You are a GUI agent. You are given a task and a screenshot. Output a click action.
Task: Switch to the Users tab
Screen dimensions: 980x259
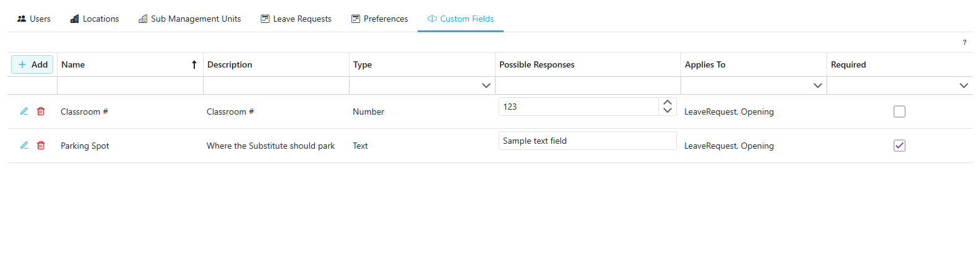[34, 19]
